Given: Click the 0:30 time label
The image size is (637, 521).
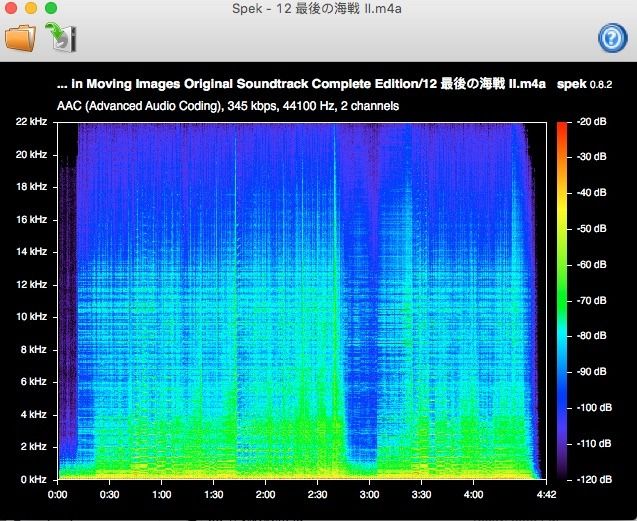Looking at the screenshot, I should tap(109, 495).
